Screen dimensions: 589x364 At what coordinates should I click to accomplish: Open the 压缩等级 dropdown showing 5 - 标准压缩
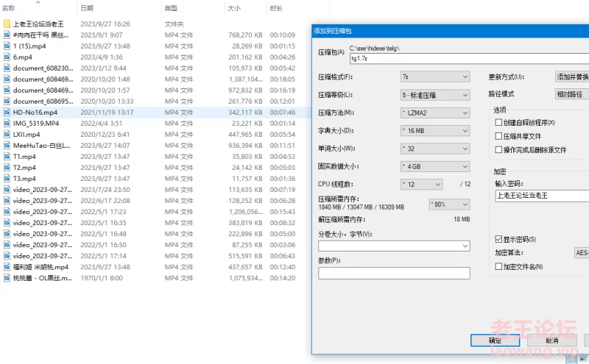[x=435, y=95]
